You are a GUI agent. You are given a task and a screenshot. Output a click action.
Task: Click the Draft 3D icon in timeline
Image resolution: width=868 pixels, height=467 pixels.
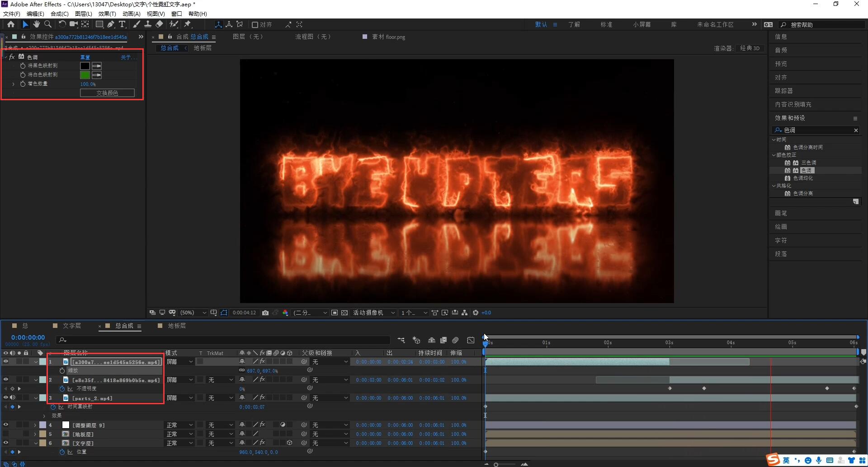tap(416, 340)
